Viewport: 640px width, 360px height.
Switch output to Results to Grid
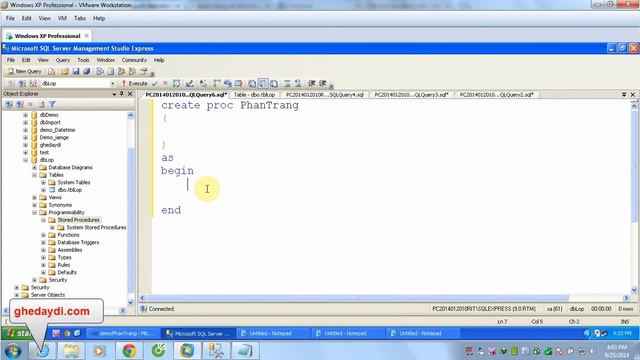(263, 83)
